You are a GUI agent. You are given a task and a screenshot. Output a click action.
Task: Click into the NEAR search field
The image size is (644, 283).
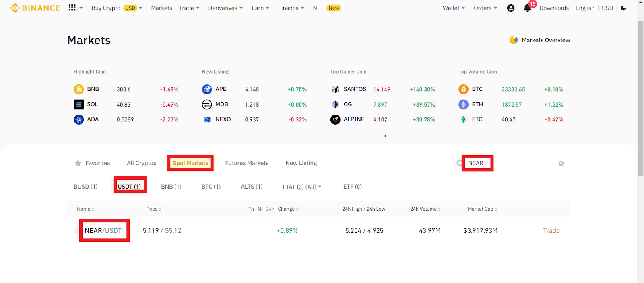point(510,163)
